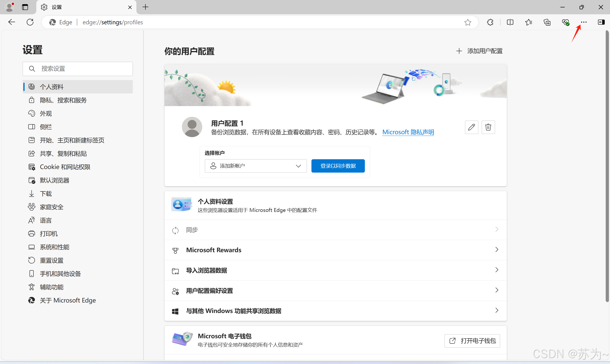Click 登录以同步数据 button
This screenshot has width=610, height=364.
[x=338, y=166]
